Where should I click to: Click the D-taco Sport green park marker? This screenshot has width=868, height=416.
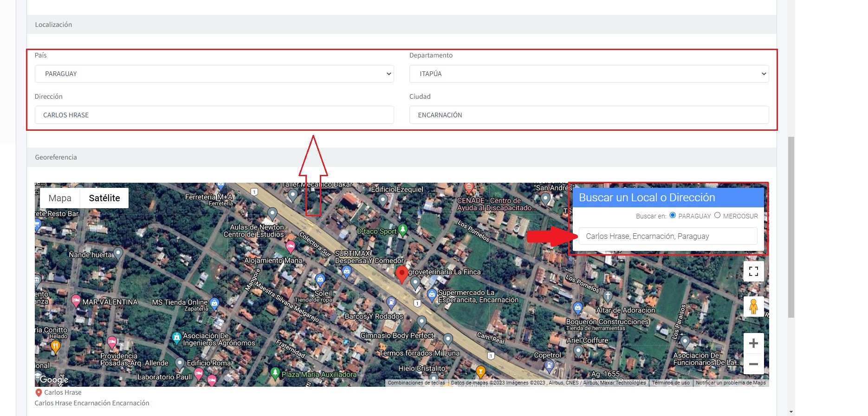point(403,229)
